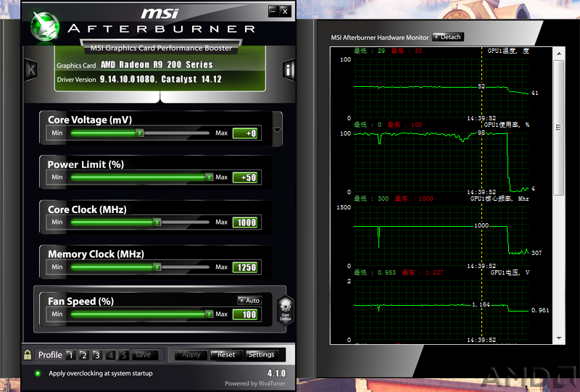The width and height of the screenshot is (580, 392).
Task: Click the monitor scrollbar thumb
Action: [x=558, y=128]
